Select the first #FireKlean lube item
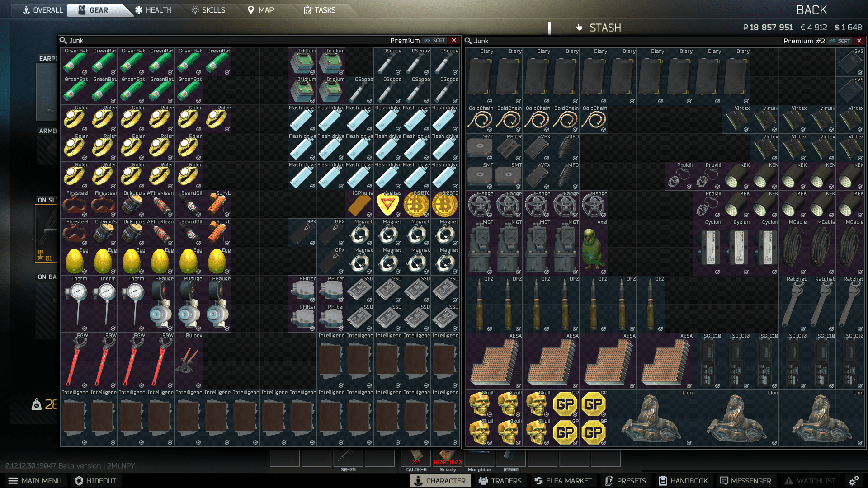The height and width of the screenshot is (488, 868). pos(160,204)
